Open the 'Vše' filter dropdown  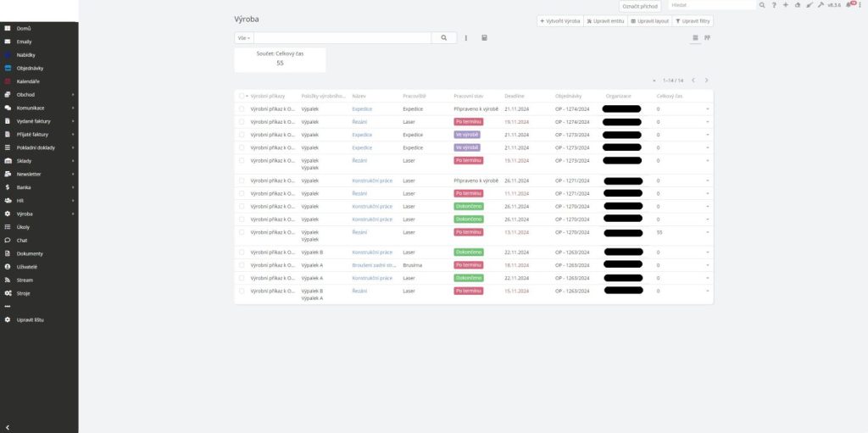click(x=244, y=38)
